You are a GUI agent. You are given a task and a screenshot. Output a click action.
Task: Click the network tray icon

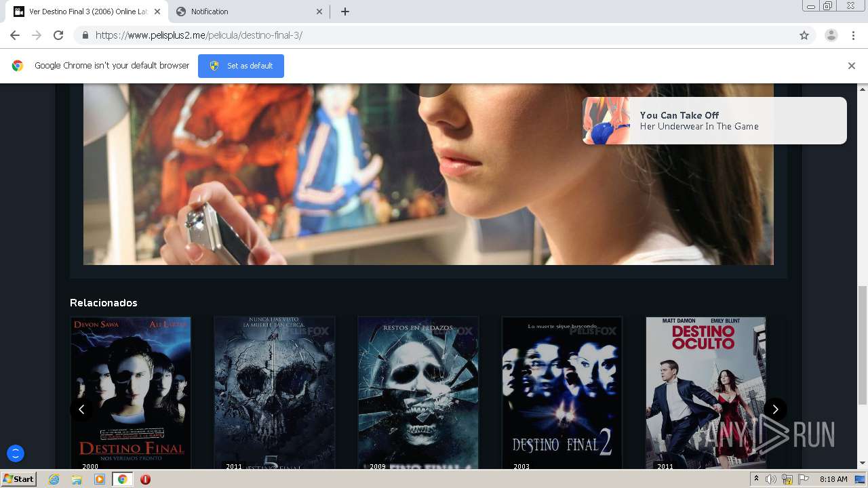click(x=787, y=479)
